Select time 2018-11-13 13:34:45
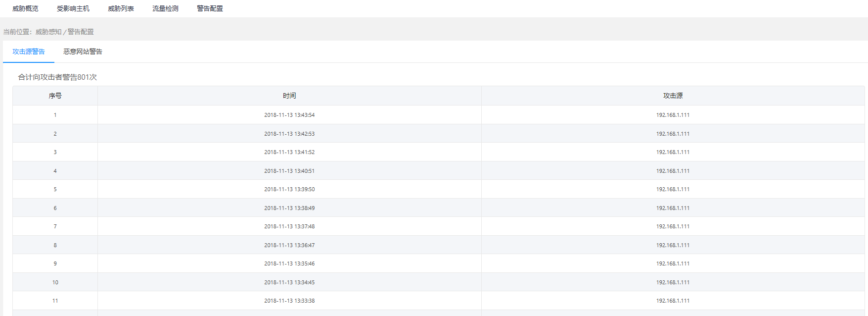This screenshot has width=868, height=316. [289, 282]
